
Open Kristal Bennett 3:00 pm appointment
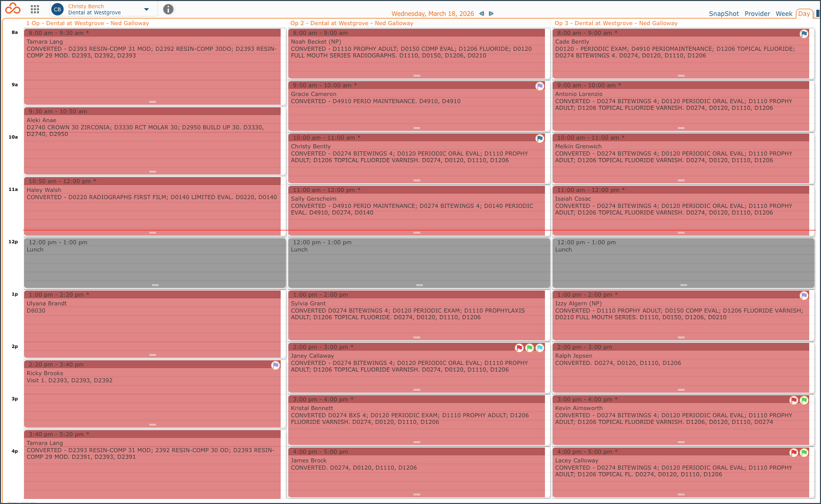tap(417, 420)
